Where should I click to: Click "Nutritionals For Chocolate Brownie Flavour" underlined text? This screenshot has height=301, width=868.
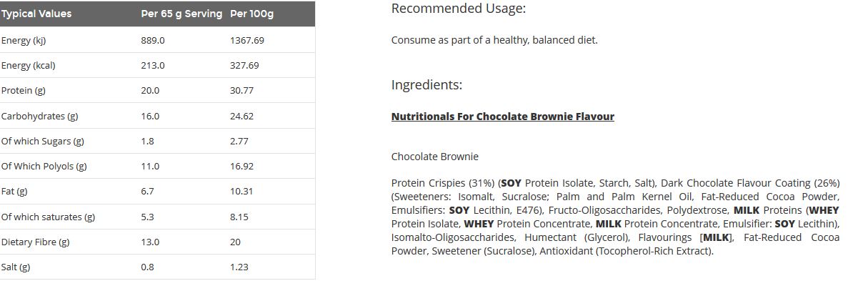point(502,117)
